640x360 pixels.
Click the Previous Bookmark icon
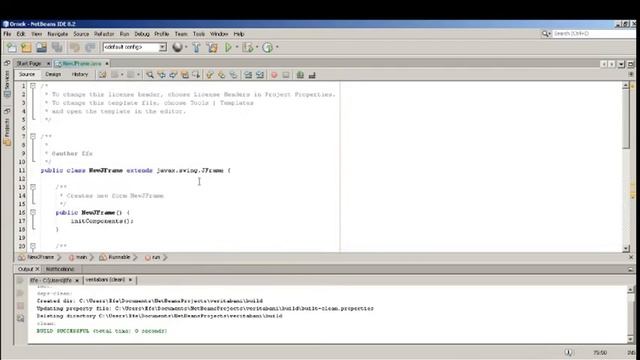[210, 75]
